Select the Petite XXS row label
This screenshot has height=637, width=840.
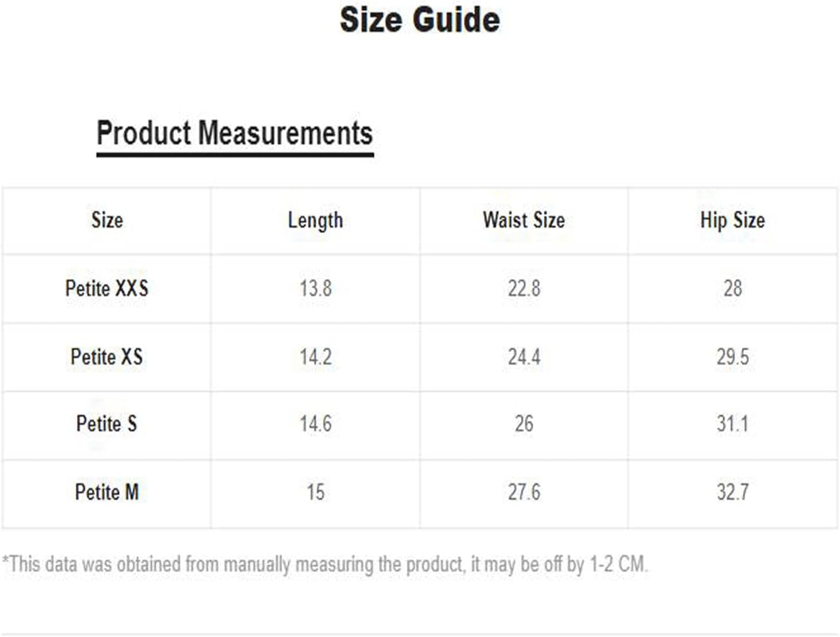point(107,288)
